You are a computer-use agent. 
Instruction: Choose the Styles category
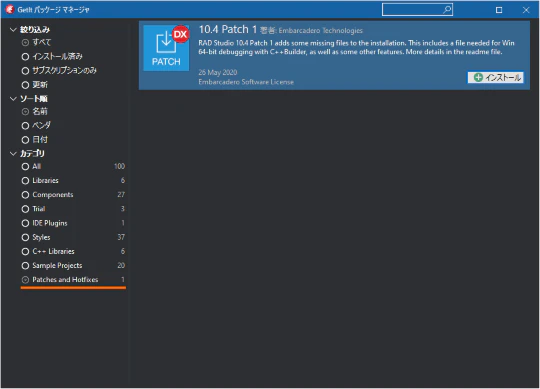[73, 237]
